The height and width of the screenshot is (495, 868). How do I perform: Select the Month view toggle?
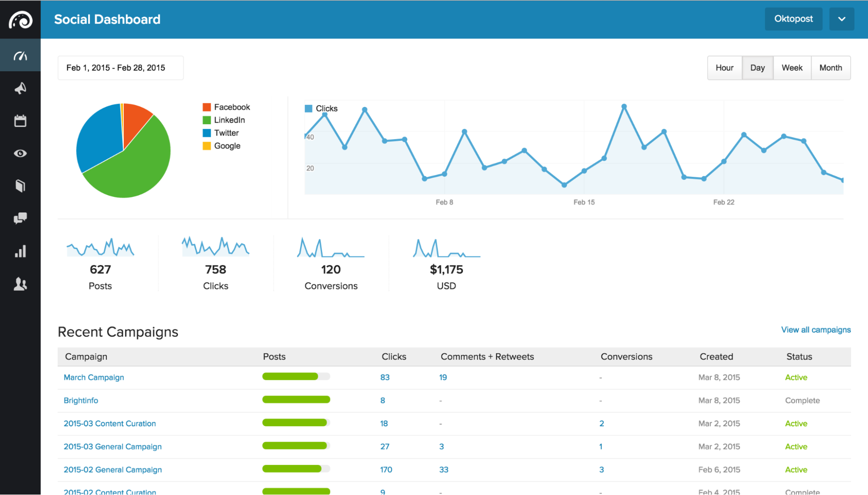tap(832, 67)
